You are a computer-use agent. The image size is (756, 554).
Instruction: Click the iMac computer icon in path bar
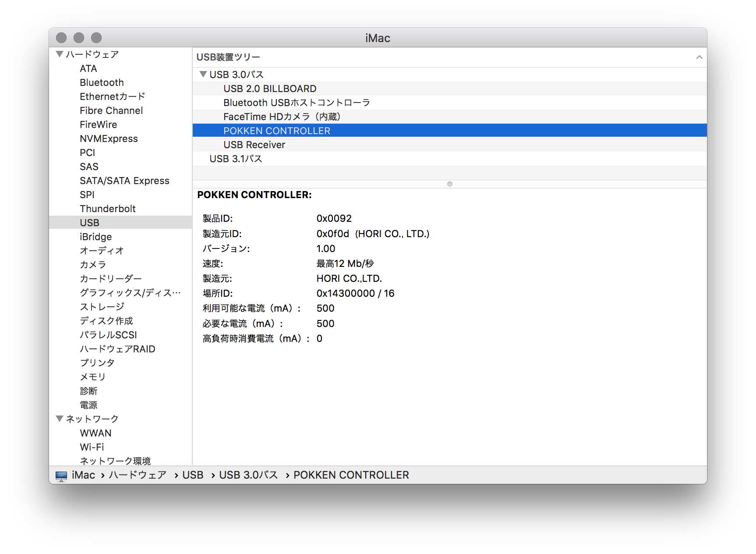point(61,476)
